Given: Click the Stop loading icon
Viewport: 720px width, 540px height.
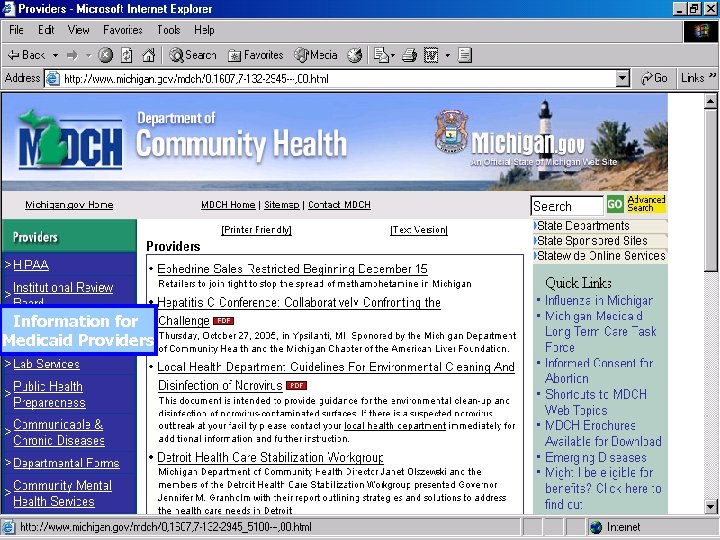Looking at the screenshot, I should [x=106, y=56].
